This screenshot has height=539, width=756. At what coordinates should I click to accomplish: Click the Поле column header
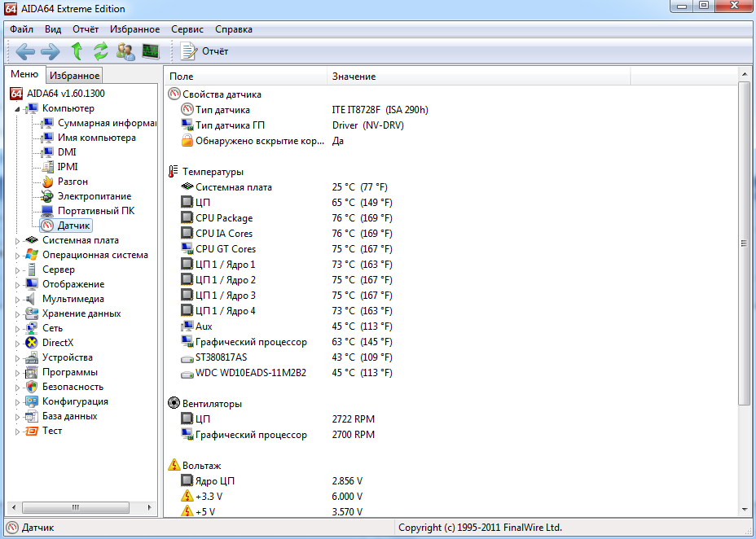pos(244,77)
